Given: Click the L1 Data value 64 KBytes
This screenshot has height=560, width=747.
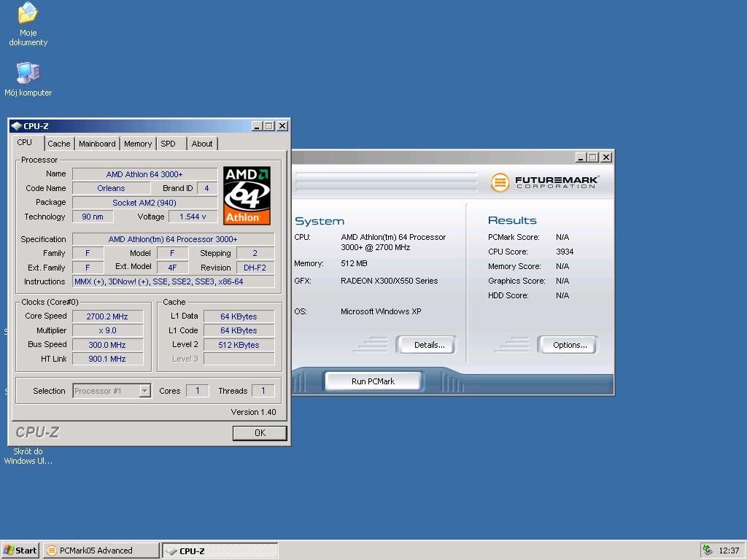Looking at the screenshot, I should pos(239,316).
